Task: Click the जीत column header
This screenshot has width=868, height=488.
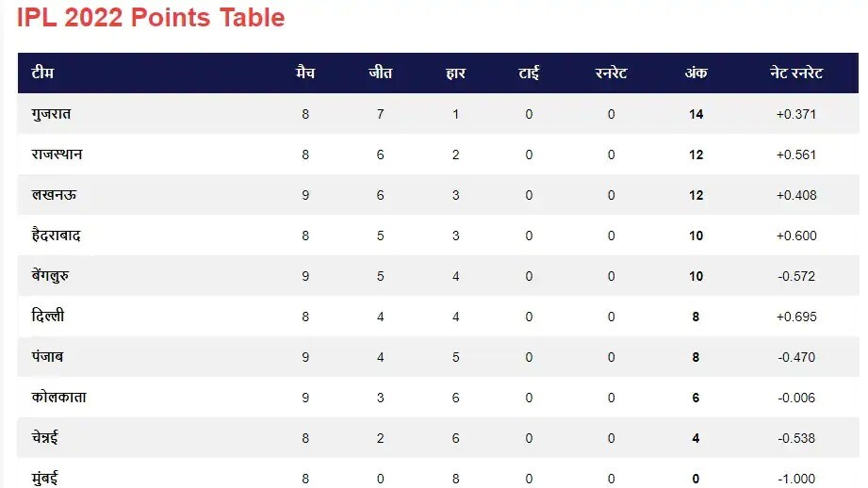Action: [x=380, y=73]
